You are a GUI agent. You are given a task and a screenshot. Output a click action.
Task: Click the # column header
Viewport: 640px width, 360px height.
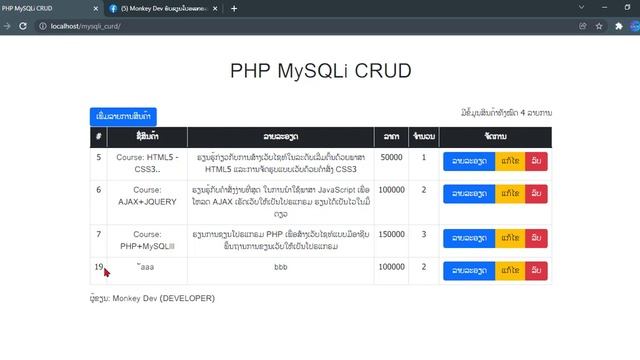coord(98,137)
